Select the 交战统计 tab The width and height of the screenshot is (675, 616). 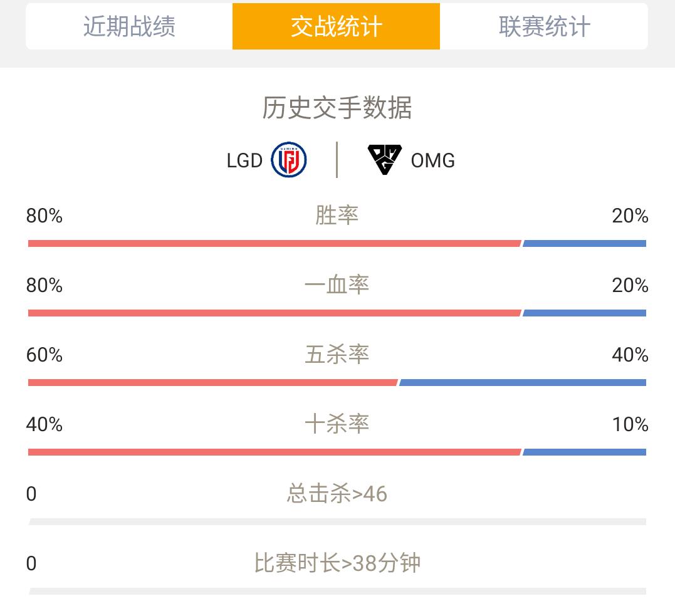coord(336,26)
